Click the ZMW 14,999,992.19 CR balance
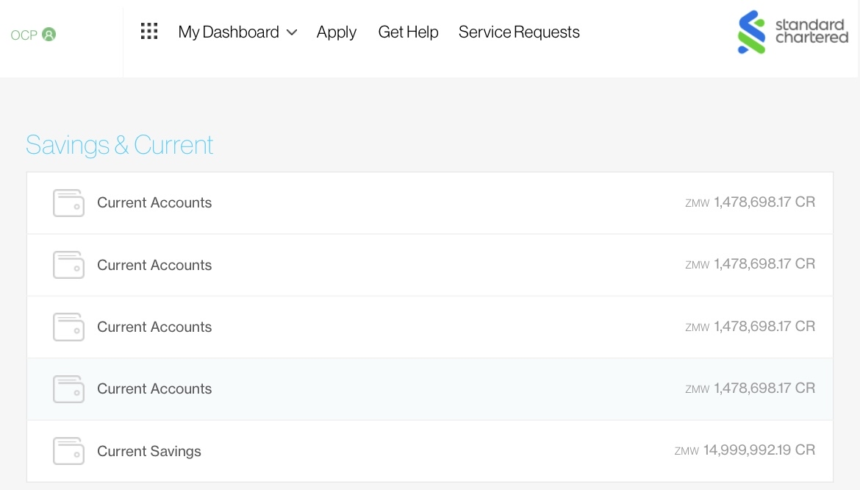 (x=745, y=450)
